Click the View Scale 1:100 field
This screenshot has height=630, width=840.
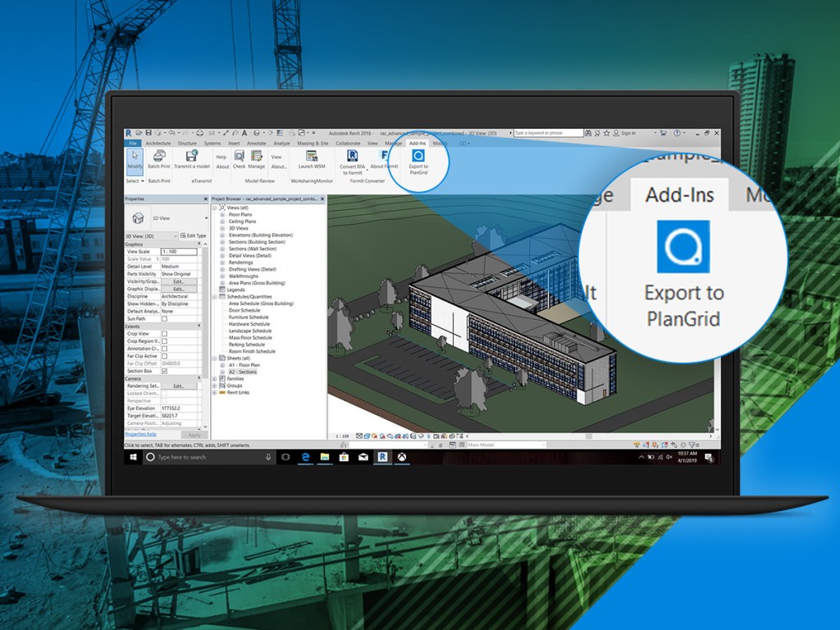[x=179, y=251]
